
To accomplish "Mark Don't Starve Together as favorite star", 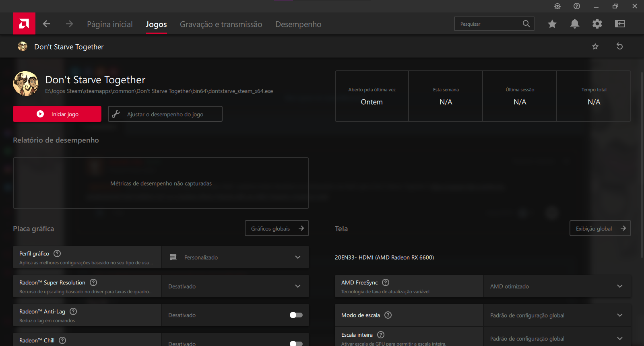I will click(595, 46).
